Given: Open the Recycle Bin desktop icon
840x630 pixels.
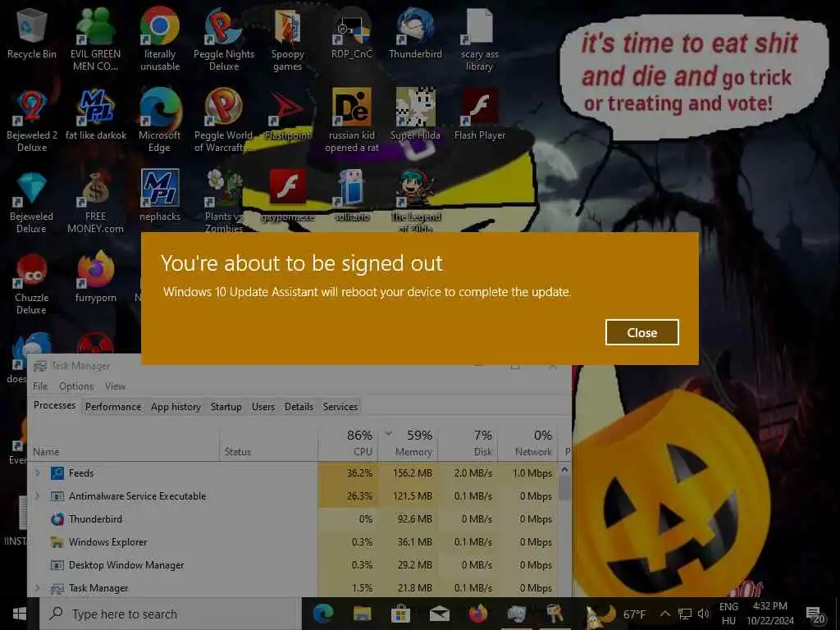Looking at the screenshot, I should pos(31,33).
